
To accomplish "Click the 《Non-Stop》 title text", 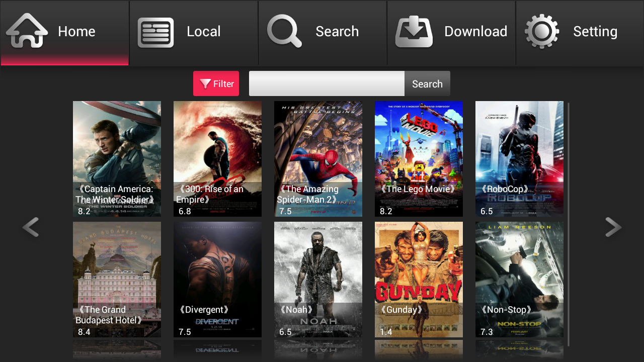I will 506,310.
